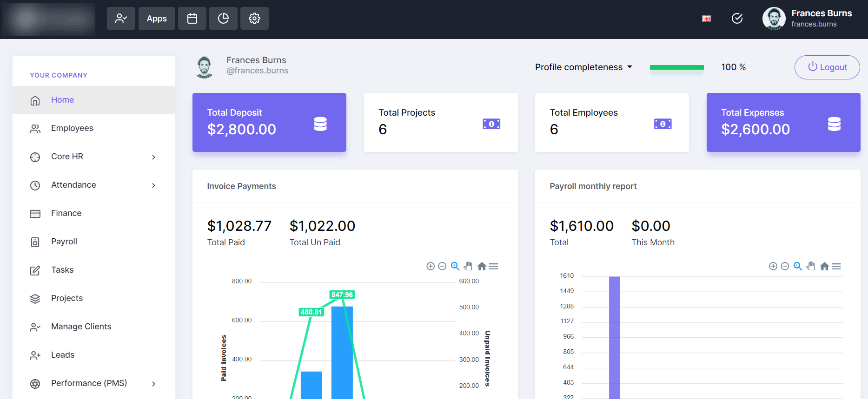
Task: Click the Performance (PMS) aperture icon
Action: pyautogui.click(x=35, y=384)
